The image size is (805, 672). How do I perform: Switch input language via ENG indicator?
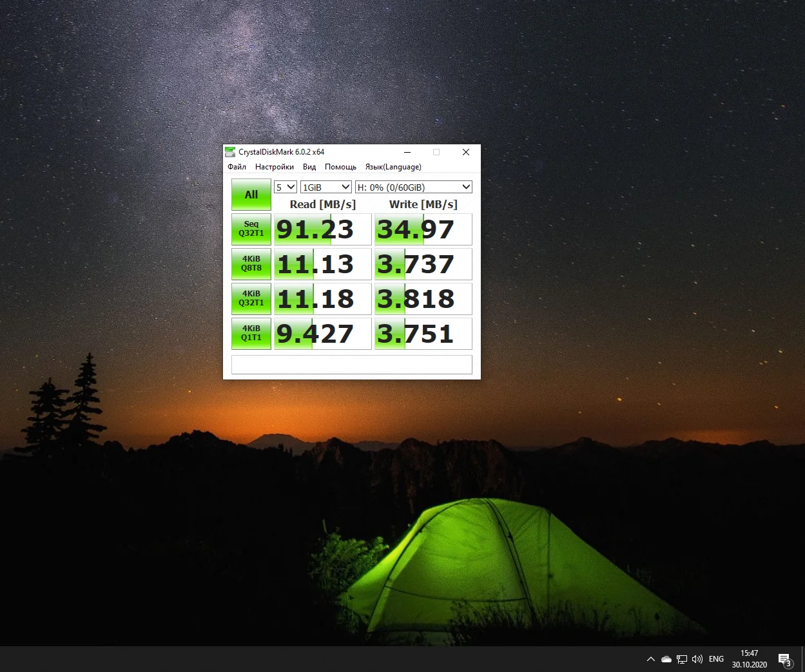(716, 659)
